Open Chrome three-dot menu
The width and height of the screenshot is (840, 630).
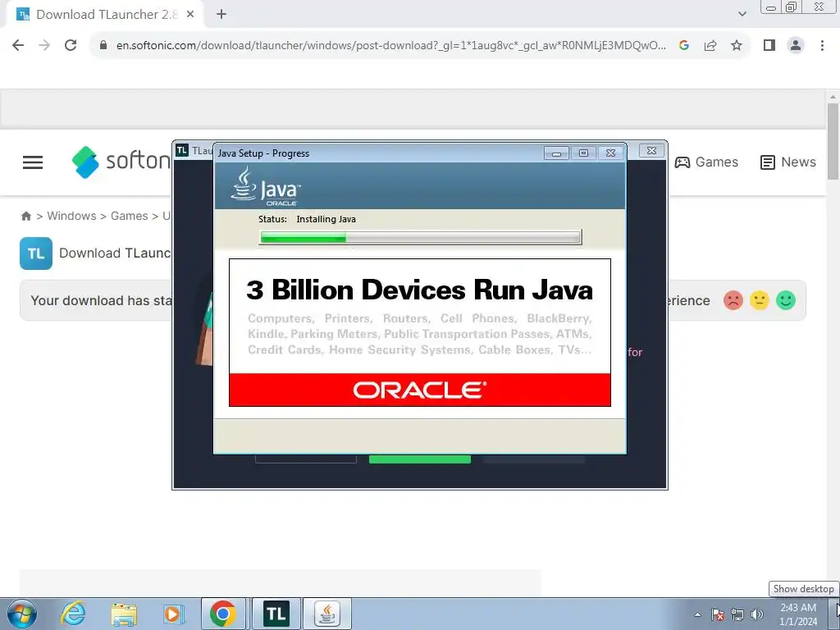822,46
